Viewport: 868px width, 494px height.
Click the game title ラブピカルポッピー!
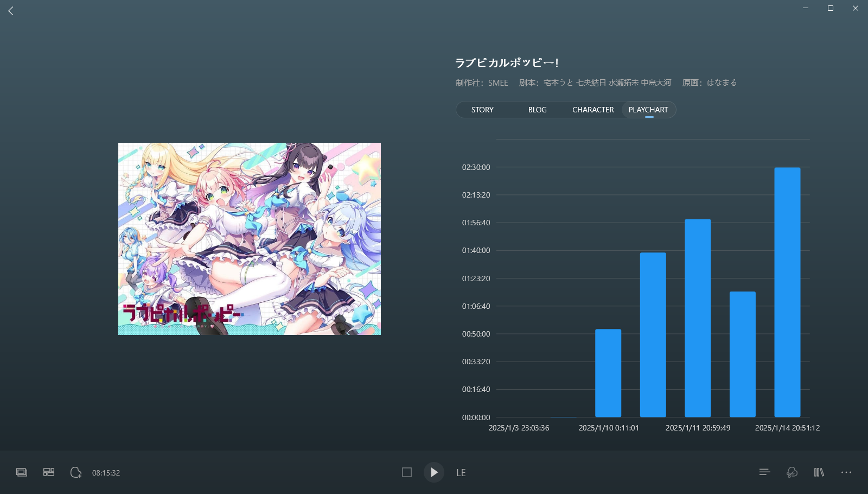[507, 63]
